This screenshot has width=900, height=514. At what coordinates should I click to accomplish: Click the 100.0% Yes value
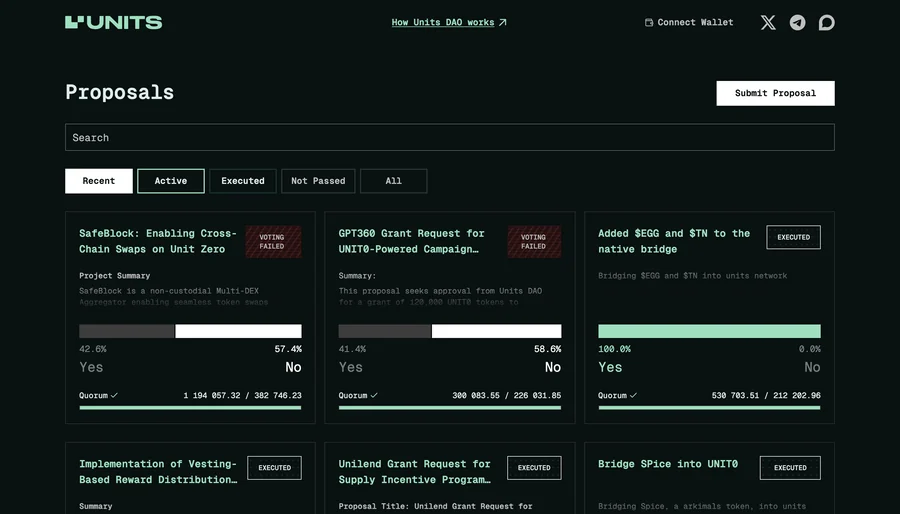(x=614, y=349)
